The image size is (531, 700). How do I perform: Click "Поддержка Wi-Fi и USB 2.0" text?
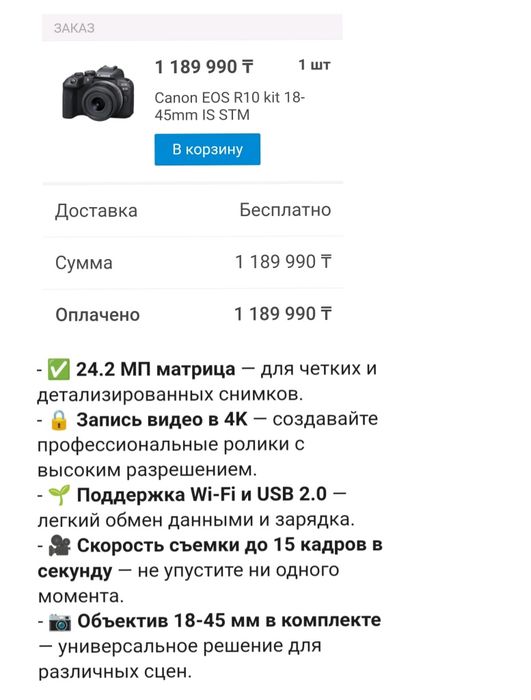(202, 495)
